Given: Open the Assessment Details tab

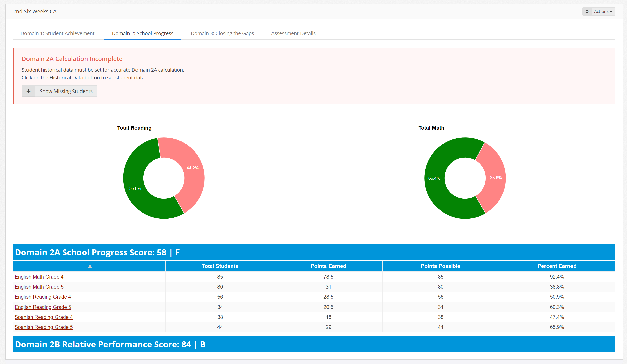Looking at the screenshot, I should (x=293, y=33).
